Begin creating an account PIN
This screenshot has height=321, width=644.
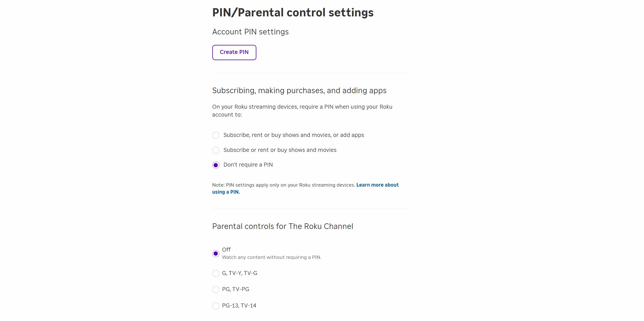pyautogui.click(x=234, y=52)
